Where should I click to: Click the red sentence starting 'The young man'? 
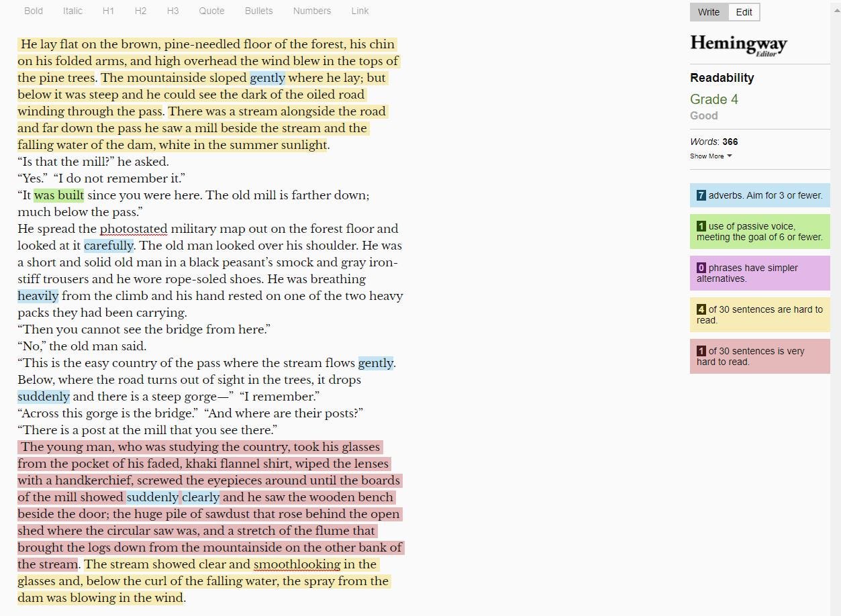pyautogui.click(x=210, y=505)
